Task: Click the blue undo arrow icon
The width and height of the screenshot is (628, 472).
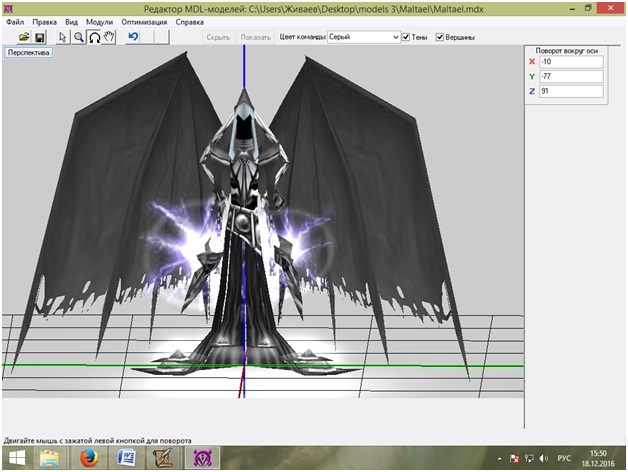Action: [133, 37]
